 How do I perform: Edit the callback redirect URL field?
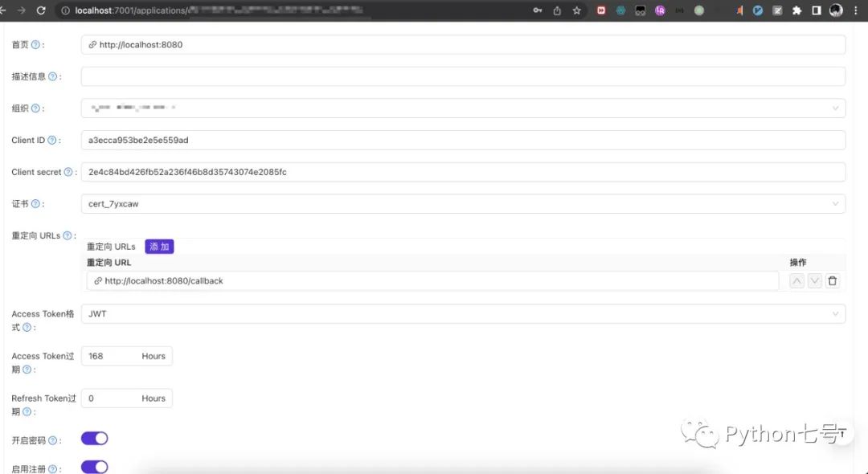tap(433, 281)
